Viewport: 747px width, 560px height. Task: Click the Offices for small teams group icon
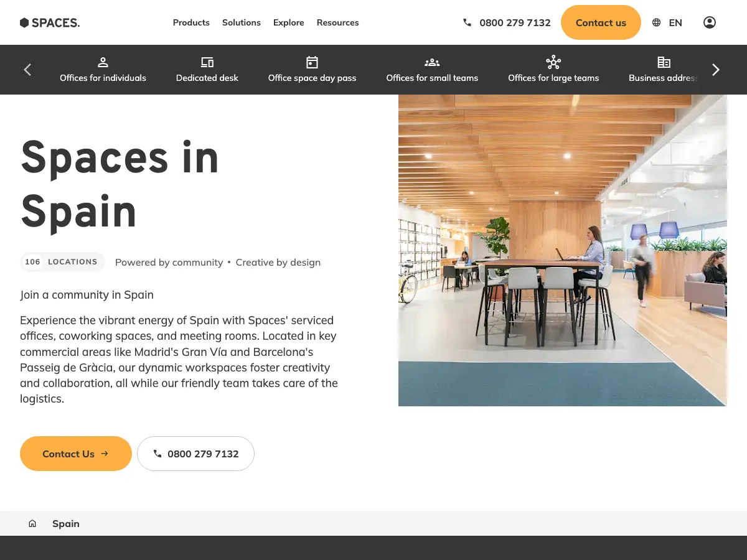coord(432,62)
